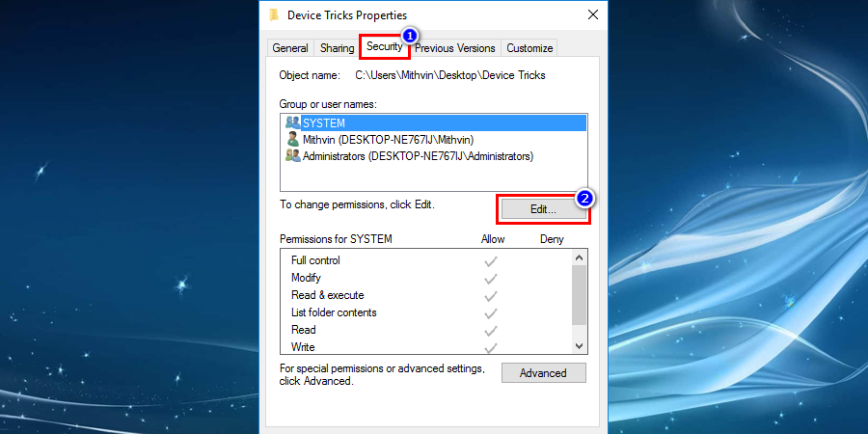Switch to the Sharing tab
This screenshot has width=868, height=434.
tap(337, 48)
